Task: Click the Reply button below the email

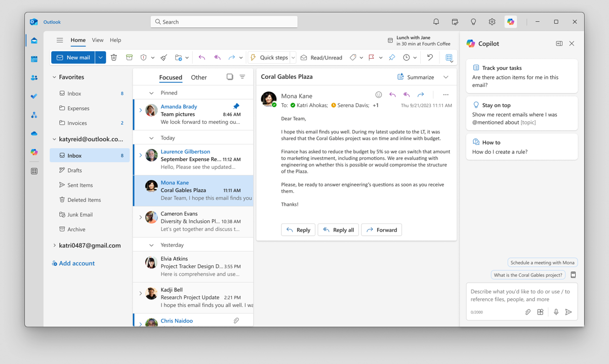Action: click(x=298, y=230)
